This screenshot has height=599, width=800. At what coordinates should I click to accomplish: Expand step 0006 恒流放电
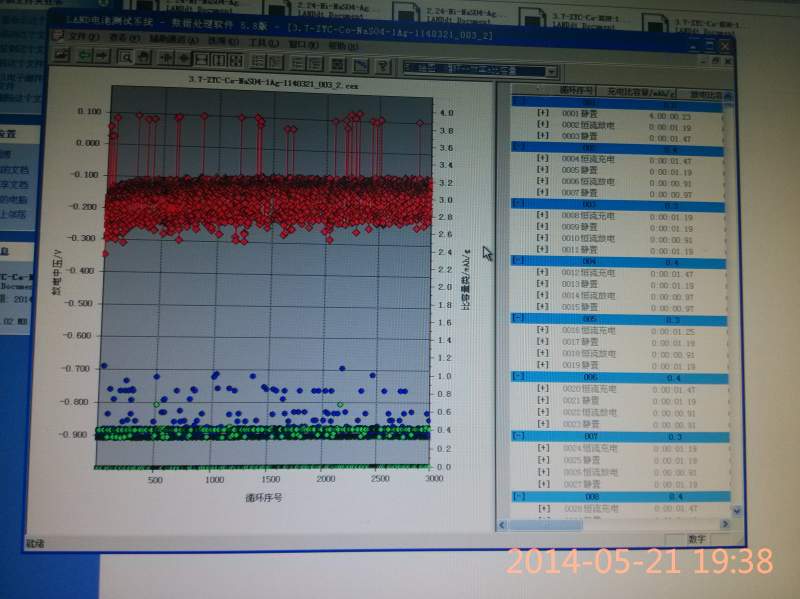543,181
